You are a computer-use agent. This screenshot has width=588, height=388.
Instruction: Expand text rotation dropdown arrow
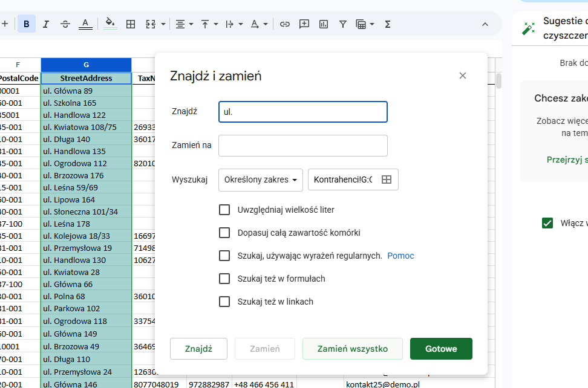pos(266,24)
